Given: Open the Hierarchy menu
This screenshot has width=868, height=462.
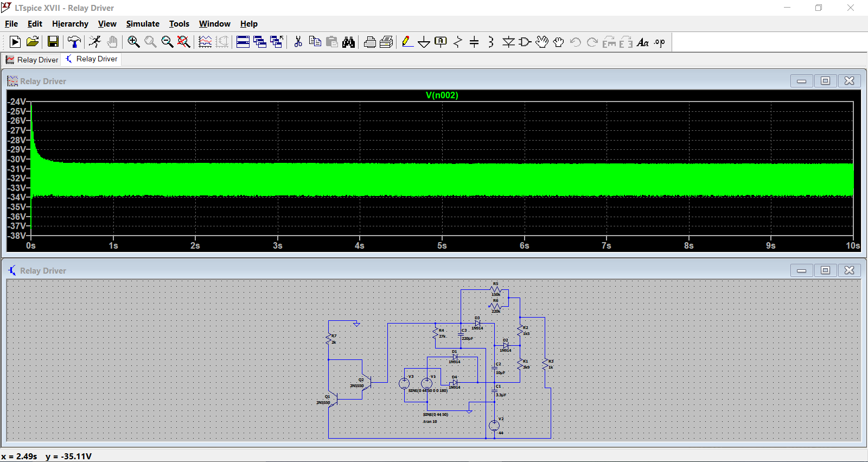Looking at the screenshot, I should click(70, 24).
